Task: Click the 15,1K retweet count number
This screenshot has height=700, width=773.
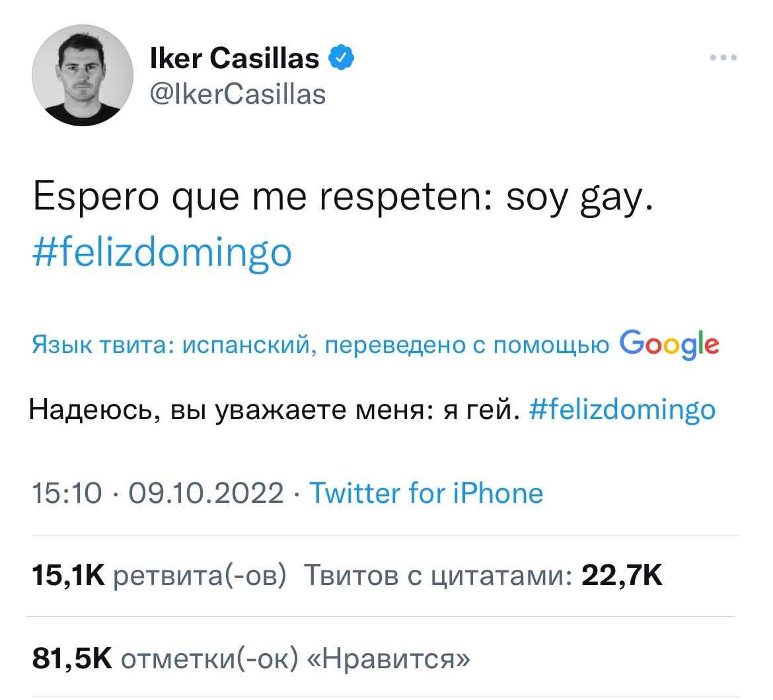Action: pyautogui.click(x=68, y=576)
